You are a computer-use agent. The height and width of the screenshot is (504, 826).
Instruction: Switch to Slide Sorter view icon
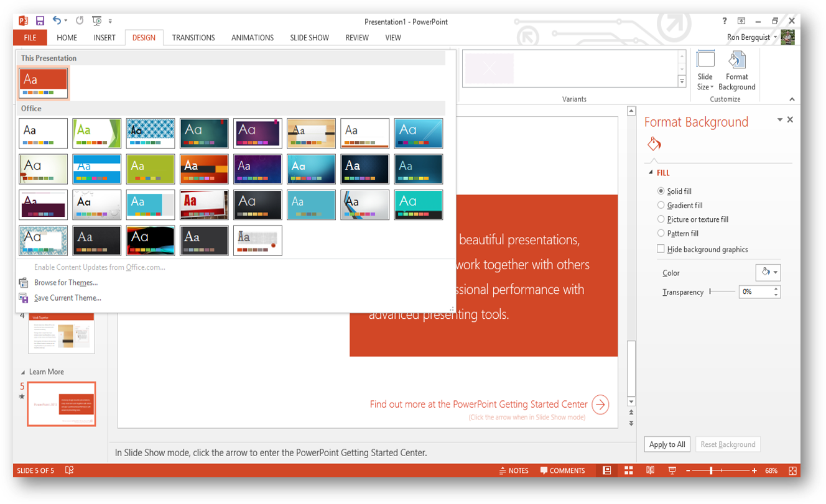(x=629, y=470)
